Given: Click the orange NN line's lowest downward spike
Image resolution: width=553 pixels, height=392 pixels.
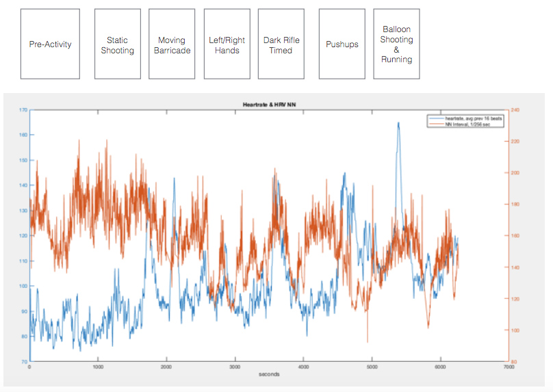Looking at the screenshot, I should point(368,340).
